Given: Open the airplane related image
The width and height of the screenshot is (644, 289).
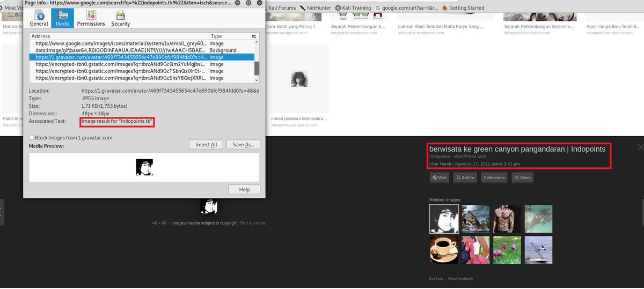Looking at the screenshot, I should click(x=538, y=250).
